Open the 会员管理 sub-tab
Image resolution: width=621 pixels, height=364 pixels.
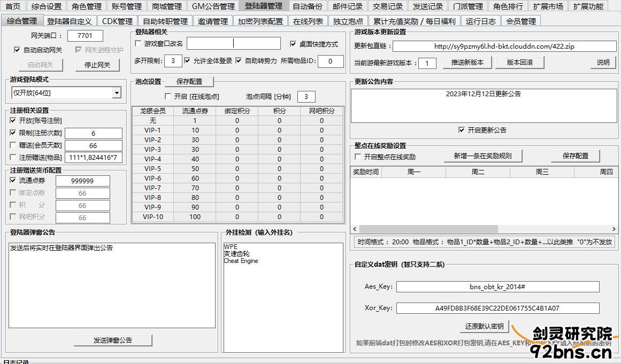521,21
